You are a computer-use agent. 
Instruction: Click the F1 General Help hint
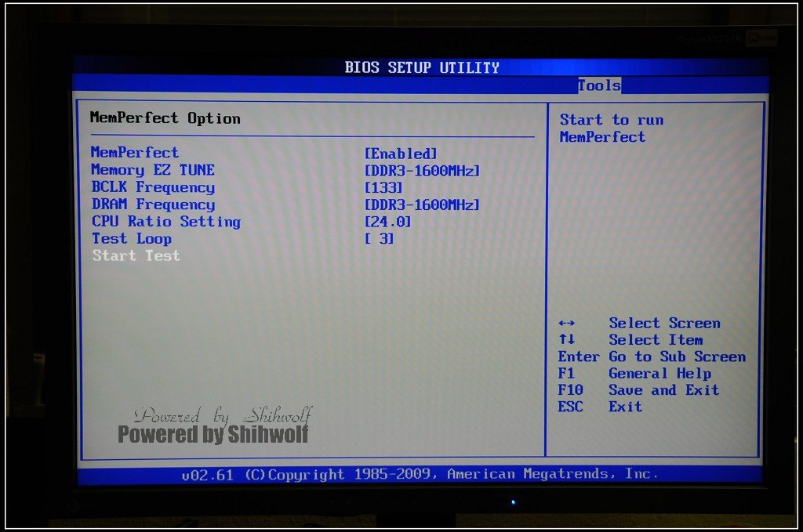pyautogui.click(x=634, y=374)
